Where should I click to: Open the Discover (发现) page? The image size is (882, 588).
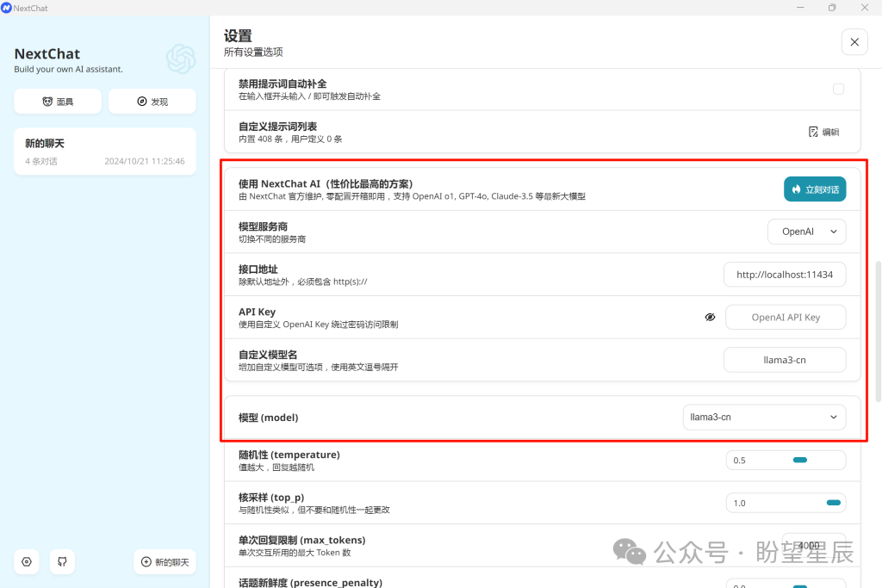point(152,102)
